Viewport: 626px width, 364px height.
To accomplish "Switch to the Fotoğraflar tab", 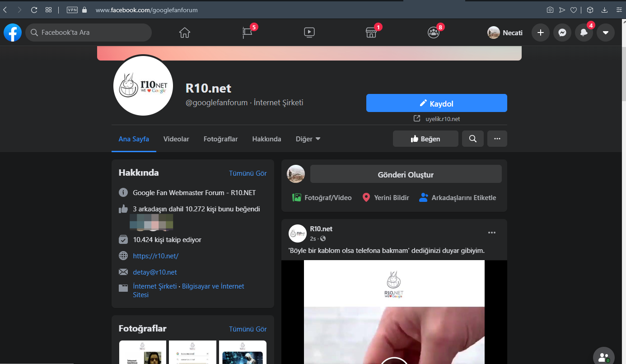I will (x=221, y=139).
